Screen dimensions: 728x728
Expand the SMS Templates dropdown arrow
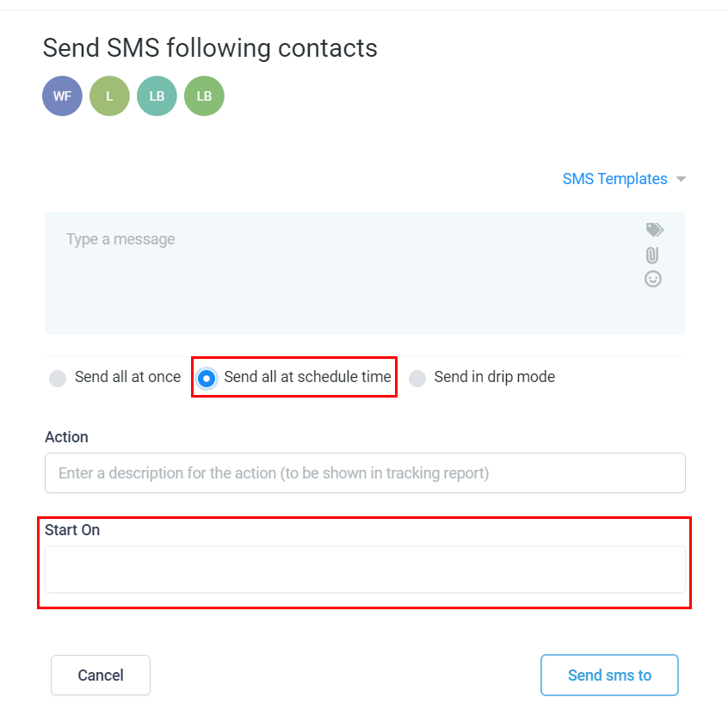(x=681, y=179)
